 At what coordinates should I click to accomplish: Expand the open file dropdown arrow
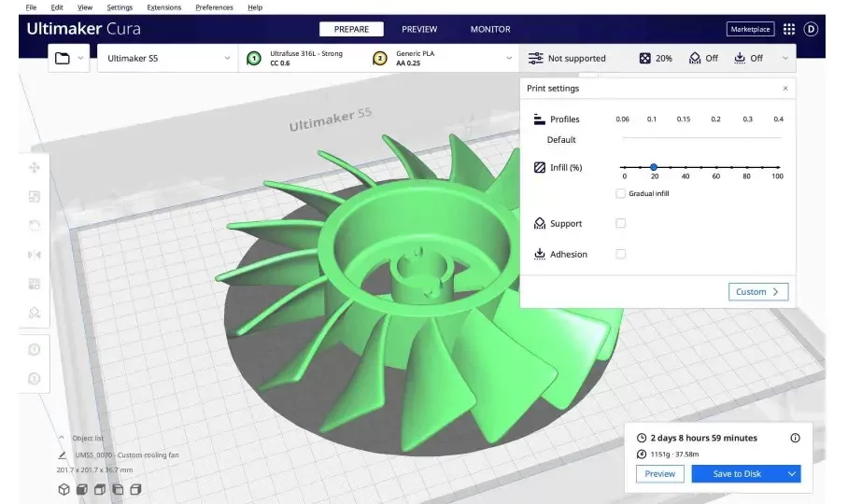coord(80,58)
